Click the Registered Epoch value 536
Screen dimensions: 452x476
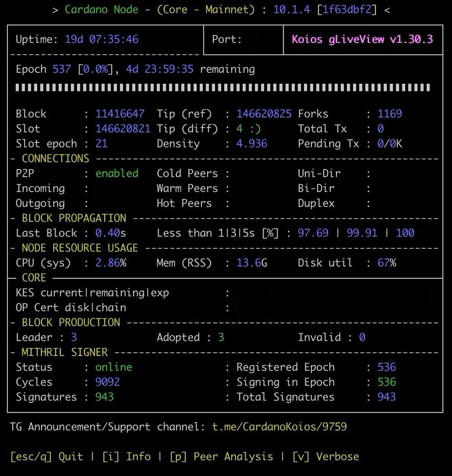(x=386, y=367)
